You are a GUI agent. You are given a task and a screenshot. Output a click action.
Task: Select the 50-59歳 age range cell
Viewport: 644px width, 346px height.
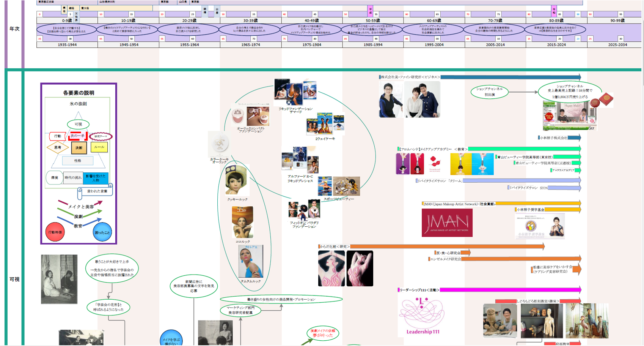[373, 21]
